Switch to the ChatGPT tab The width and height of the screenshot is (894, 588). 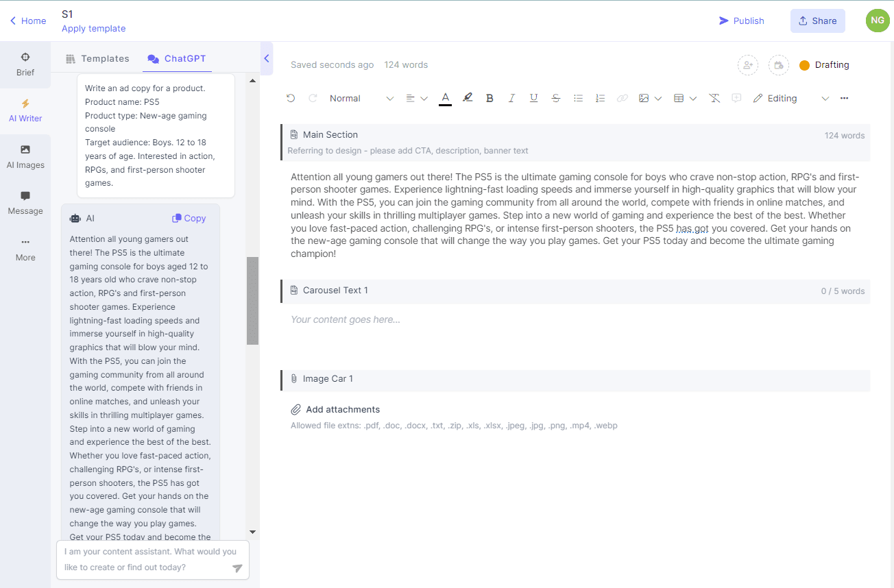tap(177, 59)
